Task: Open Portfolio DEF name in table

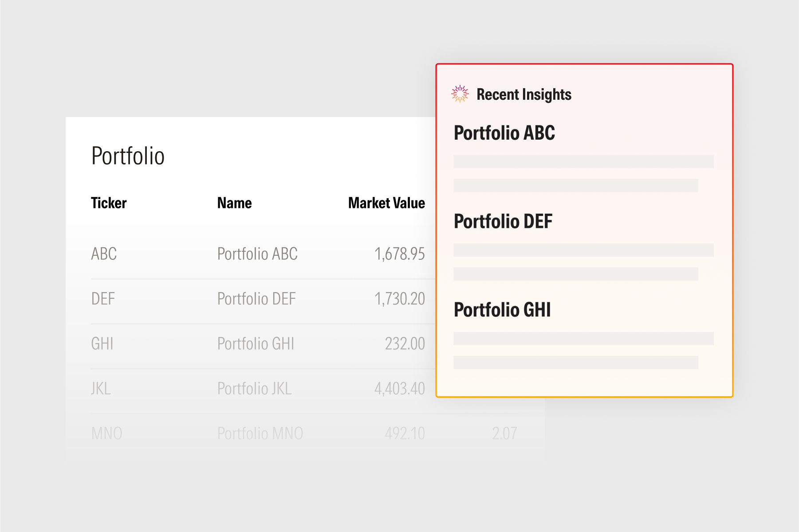Action: point(256,299)
